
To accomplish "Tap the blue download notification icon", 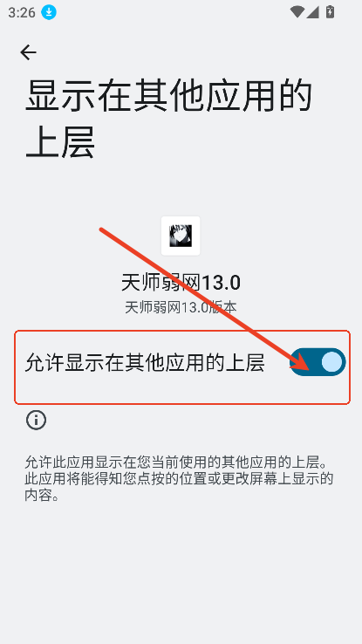I will (x=49, y=13).
